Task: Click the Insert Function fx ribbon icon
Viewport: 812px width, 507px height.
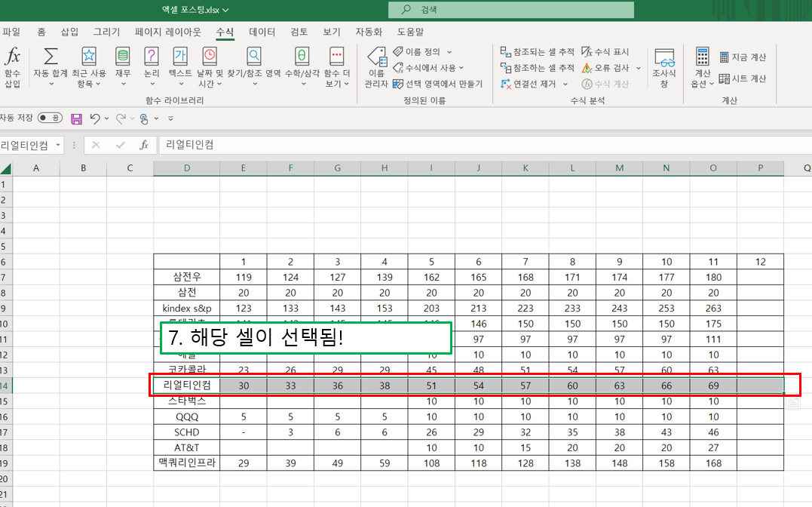Action: [12, 56]
